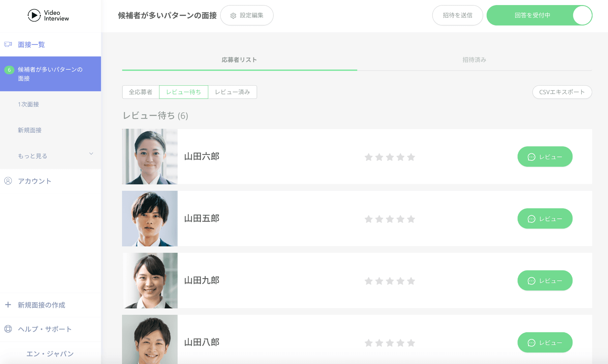This screenshot has height=364, width=608.
Task: Rate 山田五郎 with the fifth star
Action: coord(411,219)
